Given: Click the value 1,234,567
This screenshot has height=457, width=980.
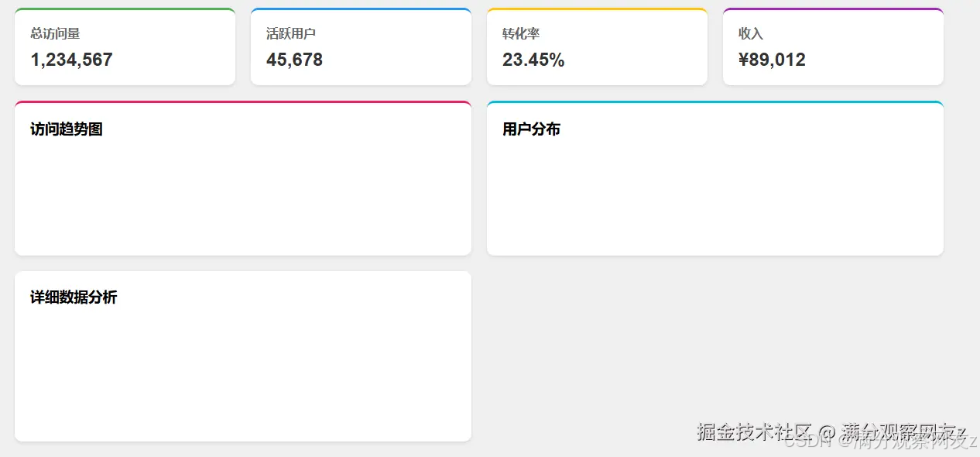Looking at the screenshot, I should tap(71, 60).
